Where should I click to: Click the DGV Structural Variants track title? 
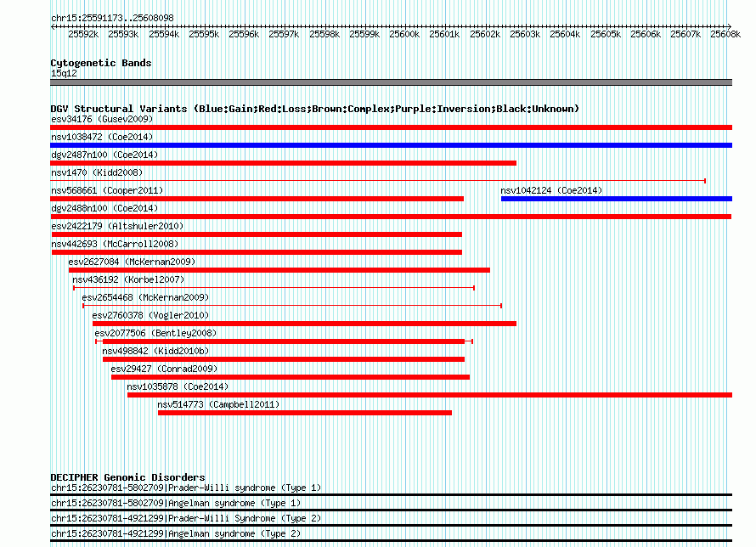coord(315,109)
